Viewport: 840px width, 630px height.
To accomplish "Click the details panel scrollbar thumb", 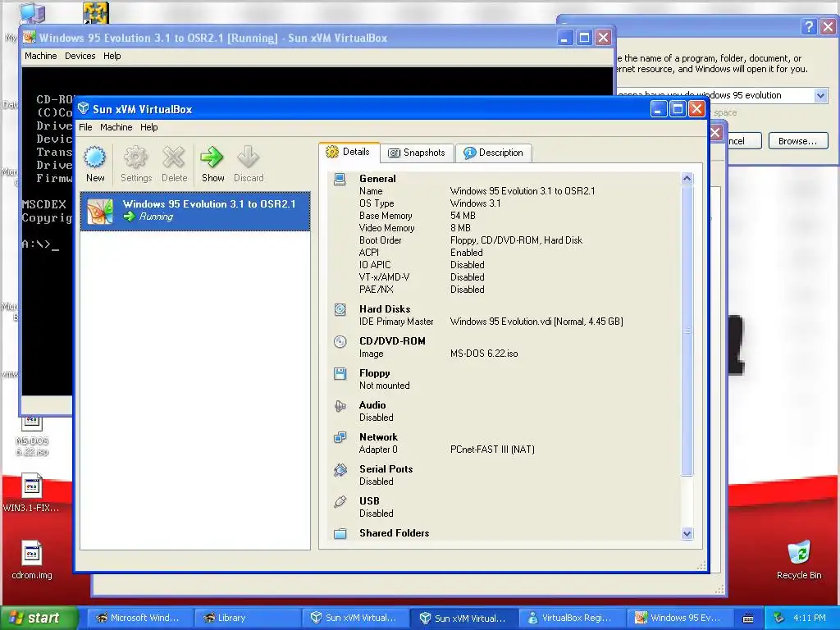I will [687, 331].
